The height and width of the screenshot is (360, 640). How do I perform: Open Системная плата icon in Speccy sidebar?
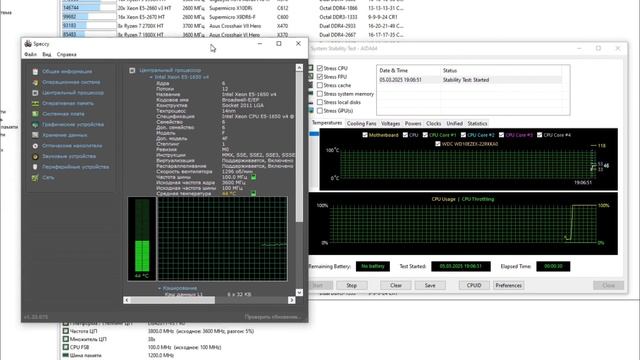pos(36,114)
